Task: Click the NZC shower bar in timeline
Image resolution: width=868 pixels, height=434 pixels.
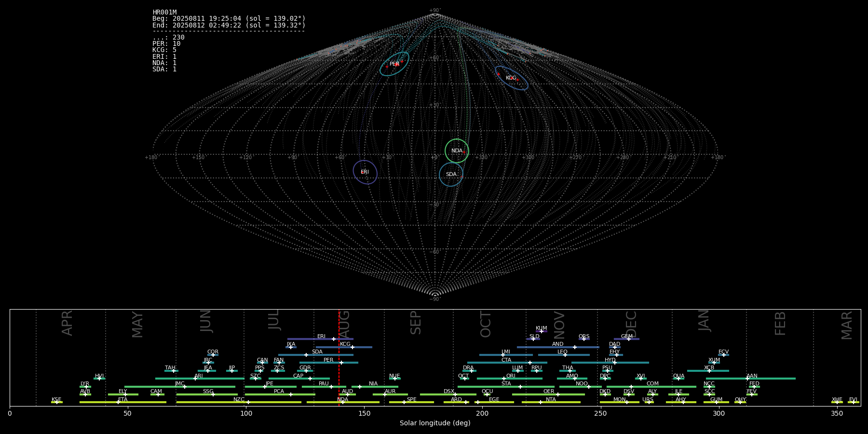Action: tap(239, 402)
